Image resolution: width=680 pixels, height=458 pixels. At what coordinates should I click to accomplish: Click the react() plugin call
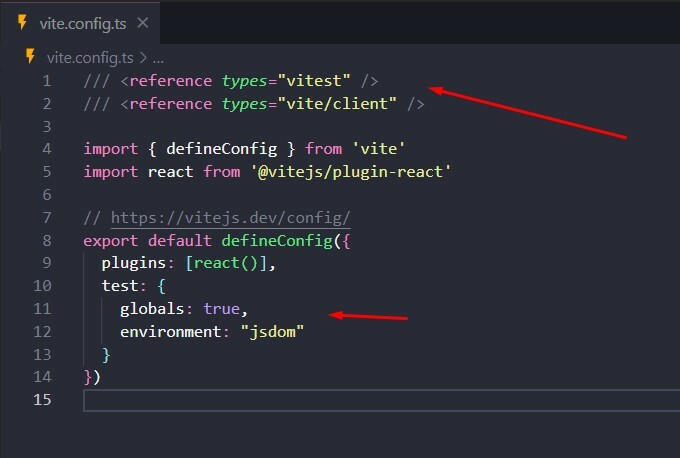226,263
